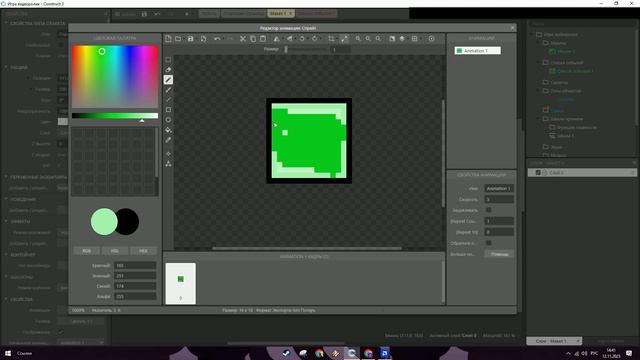Click the brightness gradient slider under the palette
Screen dimensions: 640x360
click(x=115, y=116)
